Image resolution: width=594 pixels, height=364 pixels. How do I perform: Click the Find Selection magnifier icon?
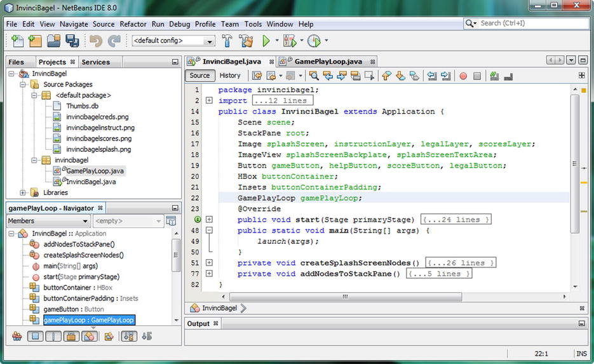pyautogui.click(x=314, y=76)
